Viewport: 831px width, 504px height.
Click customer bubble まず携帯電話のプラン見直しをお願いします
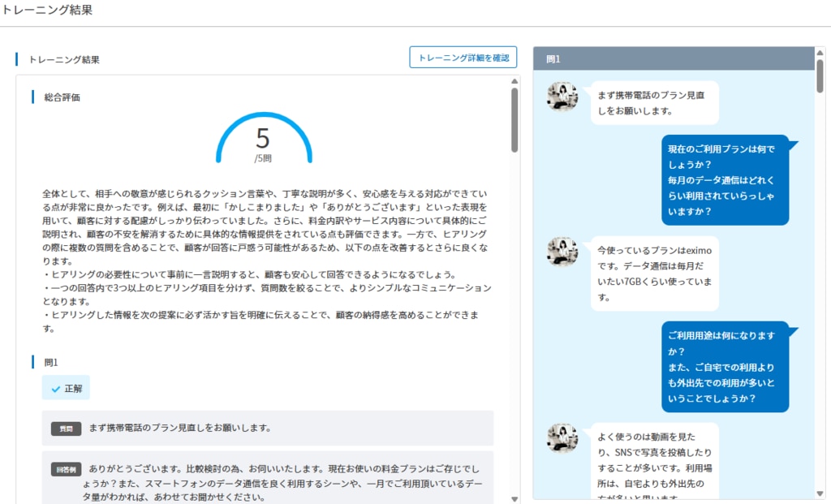pyautogui.click(x=655, y=103)
